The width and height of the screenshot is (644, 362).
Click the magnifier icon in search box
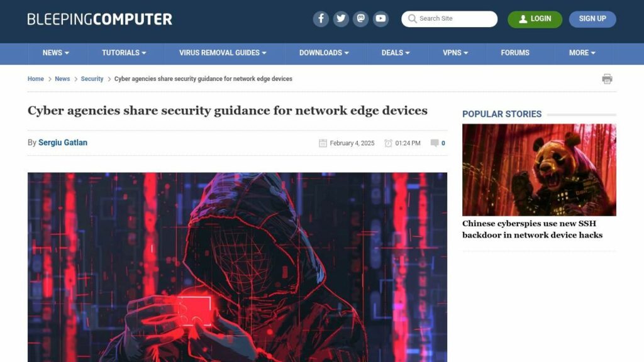tap(412, 19)
